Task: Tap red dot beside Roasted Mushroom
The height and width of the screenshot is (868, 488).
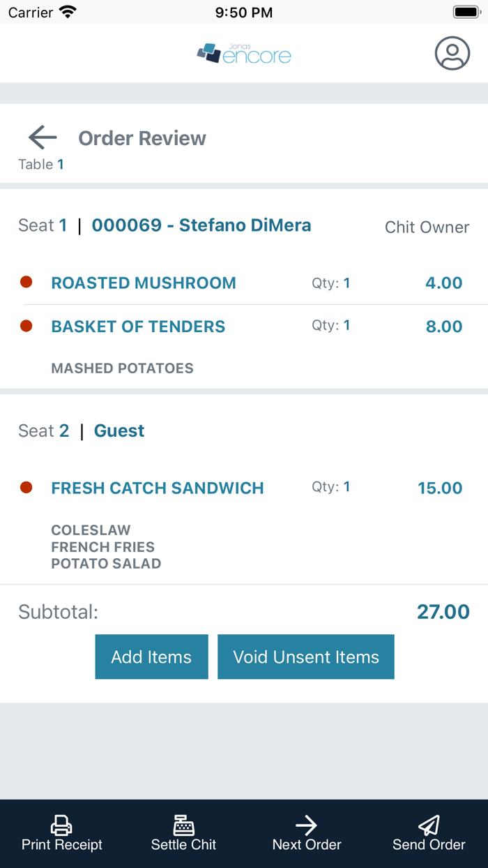Action: 26,282
